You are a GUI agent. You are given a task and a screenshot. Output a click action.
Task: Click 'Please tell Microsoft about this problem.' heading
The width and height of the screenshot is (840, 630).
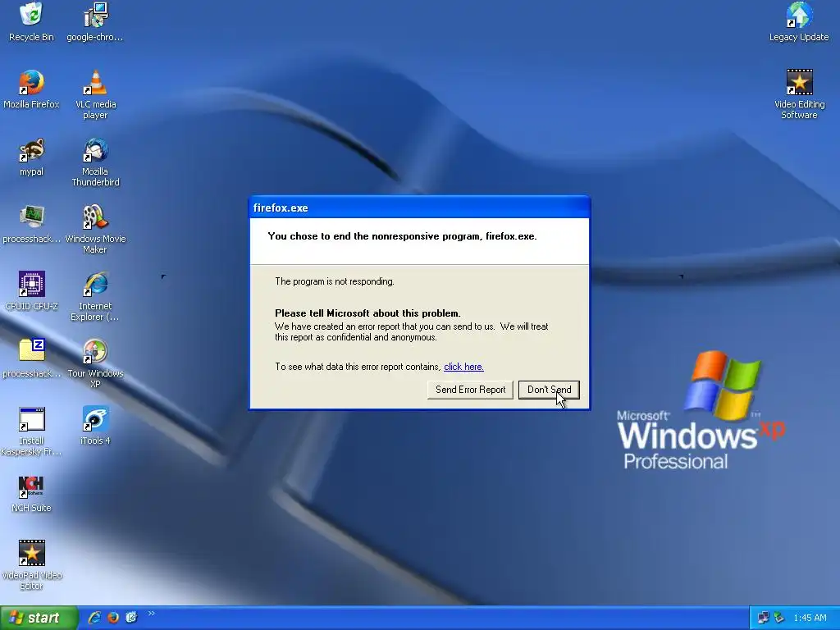tap(367, 313)
